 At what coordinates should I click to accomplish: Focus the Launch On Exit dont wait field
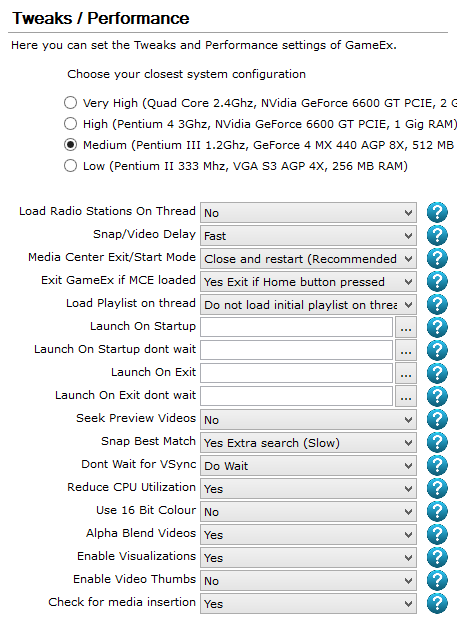click(x=296, y=396)
